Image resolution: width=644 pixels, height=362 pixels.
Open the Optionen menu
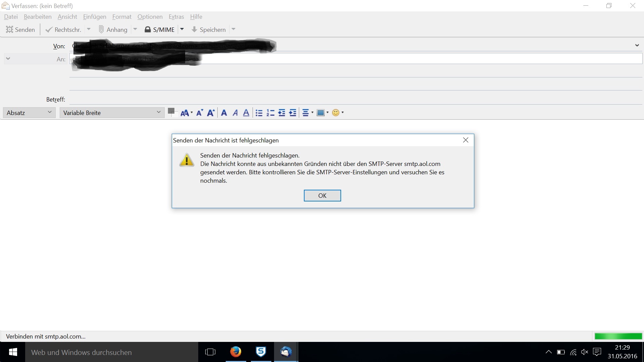(x=150, y=17)
